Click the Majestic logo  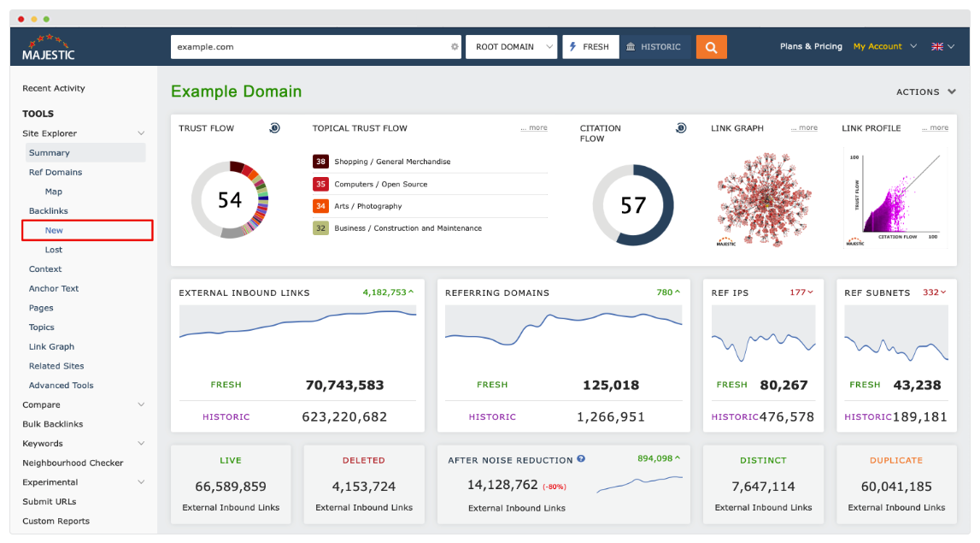tap(49, 48)
